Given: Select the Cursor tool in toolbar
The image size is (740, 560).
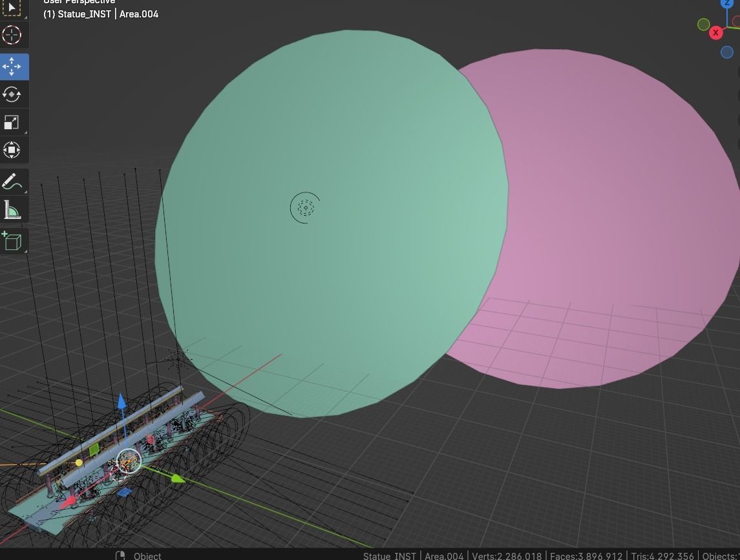Looking at the screenshot, I should point(12,35).
